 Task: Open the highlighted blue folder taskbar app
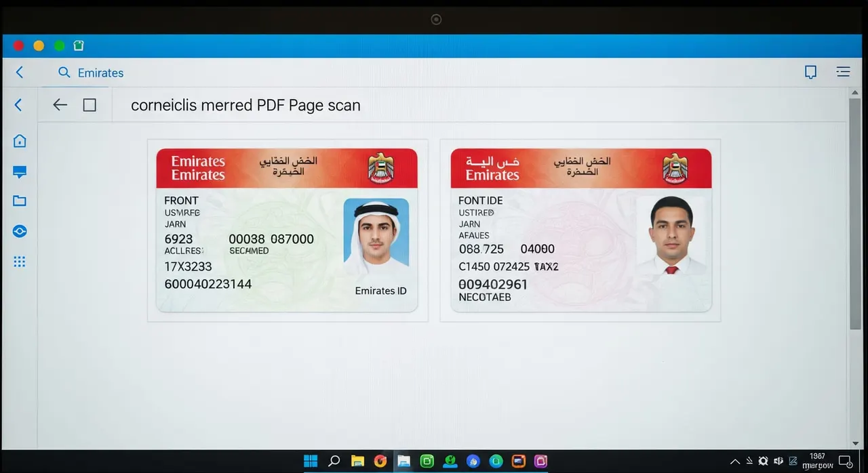pyautogui.click(x=403, y=461)
